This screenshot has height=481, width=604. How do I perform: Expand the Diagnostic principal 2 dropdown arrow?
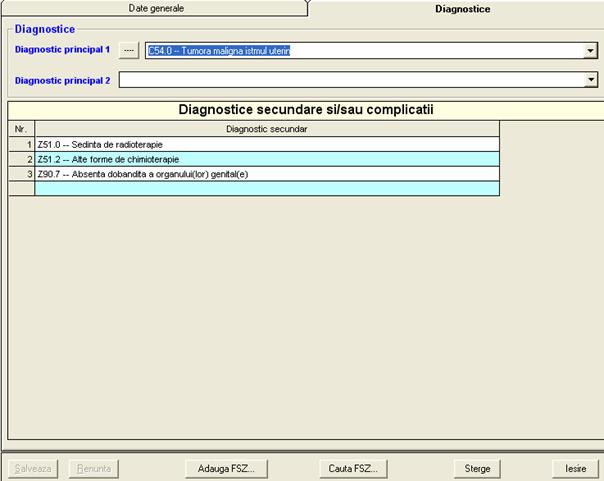pos(590,80)
